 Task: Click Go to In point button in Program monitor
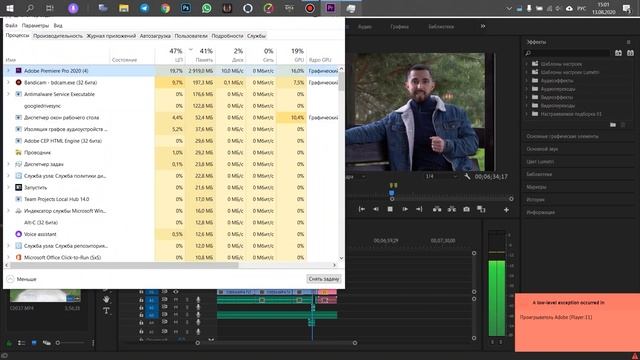tap(362, 209)
